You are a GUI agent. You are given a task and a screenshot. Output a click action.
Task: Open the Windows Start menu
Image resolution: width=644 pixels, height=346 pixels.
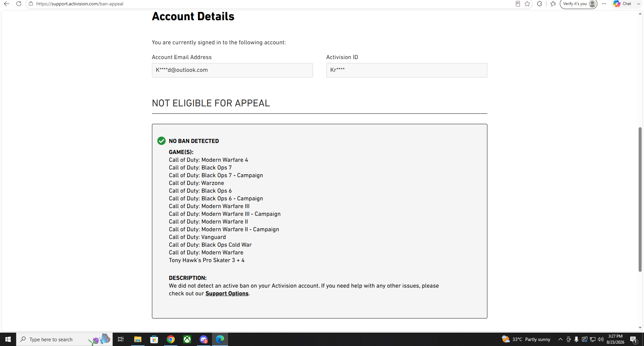(x=8, y=339)
